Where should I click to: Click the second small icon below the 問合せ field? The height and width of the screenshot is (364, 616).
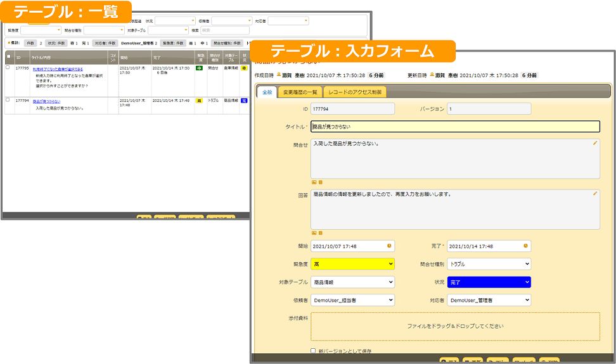(321, 182)
